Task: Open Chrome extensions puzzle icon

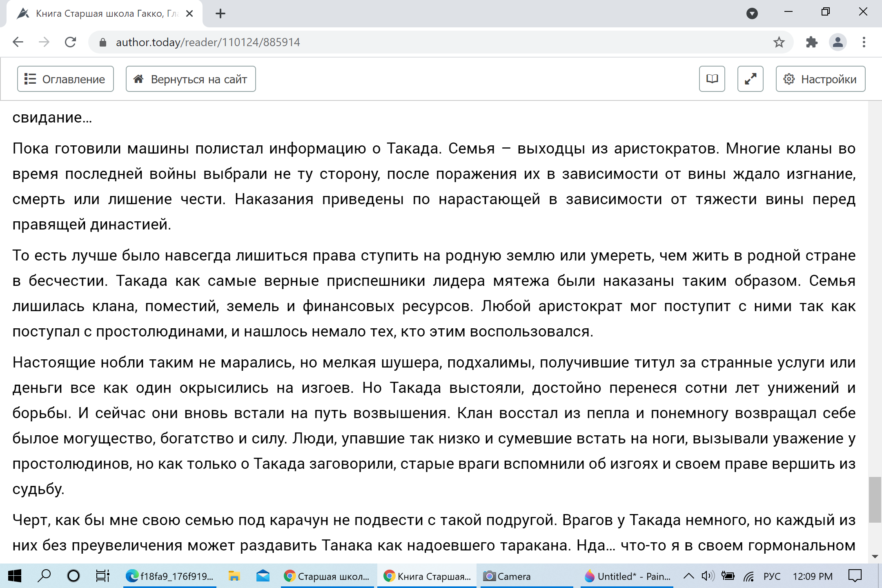Action: coord(811,42)
